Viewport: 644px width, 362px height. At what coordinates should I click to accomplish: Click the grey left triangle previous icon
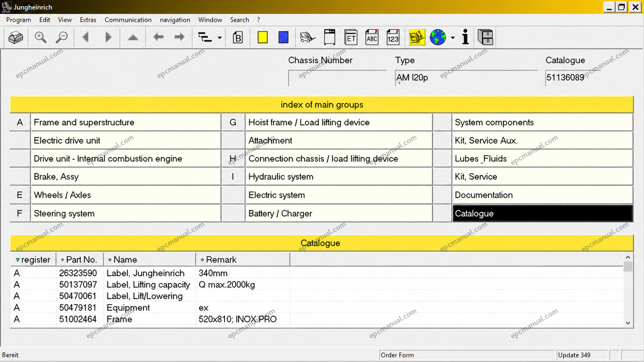pos(86,37)
